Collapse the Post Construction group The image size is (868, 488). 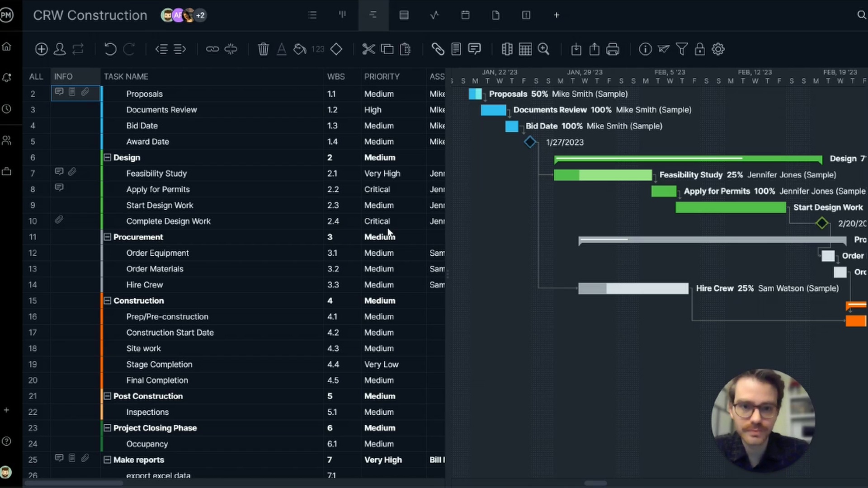click(108, 396)
